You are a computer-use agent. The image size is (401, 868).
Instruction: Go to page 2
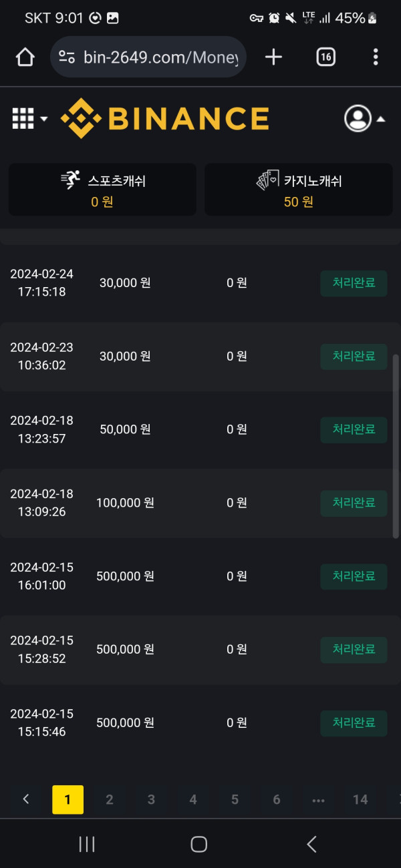pyautogui.click(x=110, y=799)
